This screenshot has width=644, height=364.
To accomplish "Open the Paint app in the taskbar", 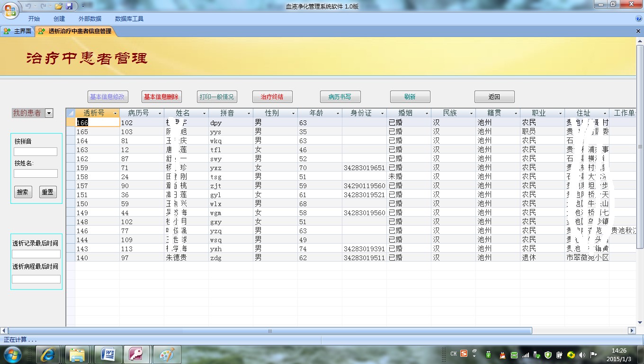I will (x=167, y=355).
